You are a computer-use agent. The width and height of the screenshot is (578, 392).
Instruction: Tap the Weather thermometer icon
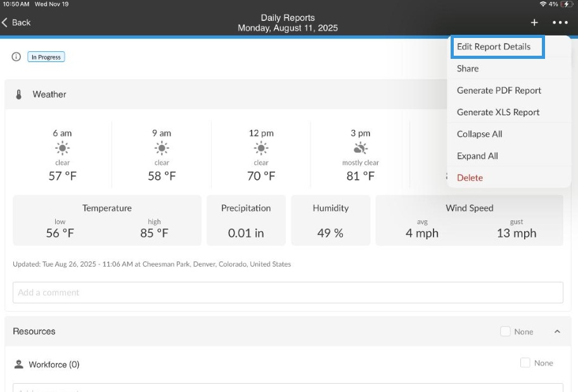point(19,94)
